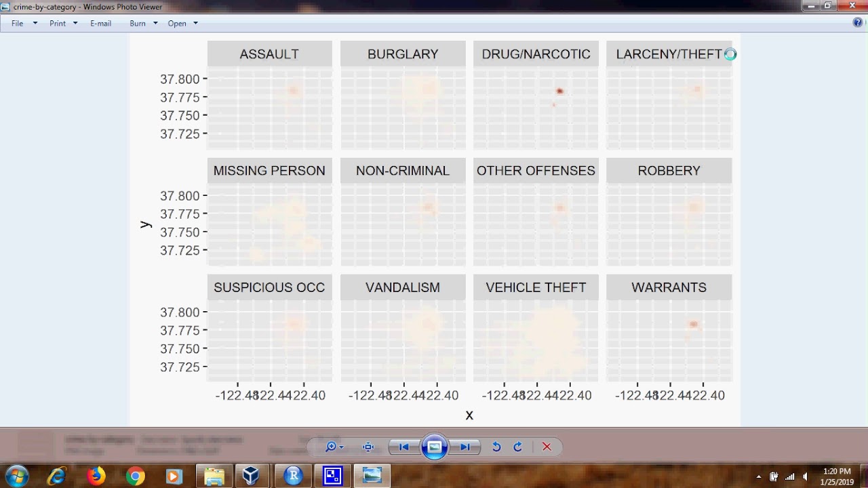Click the red hotspot in WARRANTS map
This screenshot has width=868, height=488.
click(x=693, y=324)
